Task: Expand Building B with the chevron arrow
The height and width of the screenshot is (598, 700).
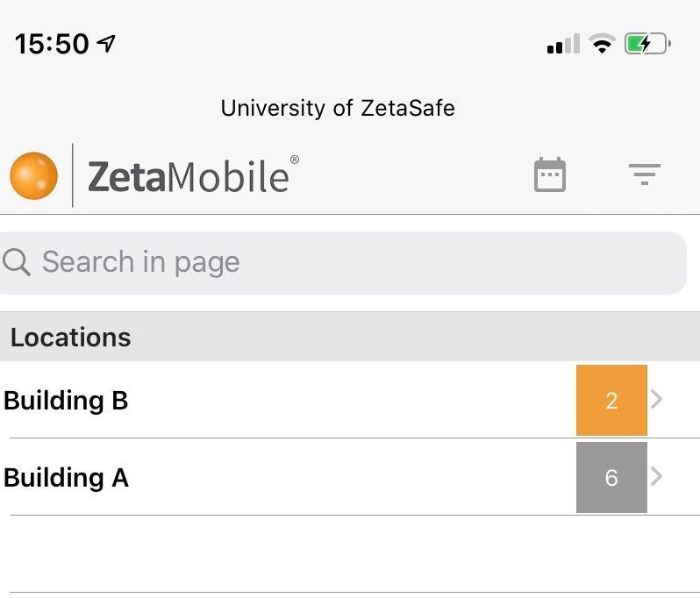Action: pyautogui.click(x=656, y=400)
